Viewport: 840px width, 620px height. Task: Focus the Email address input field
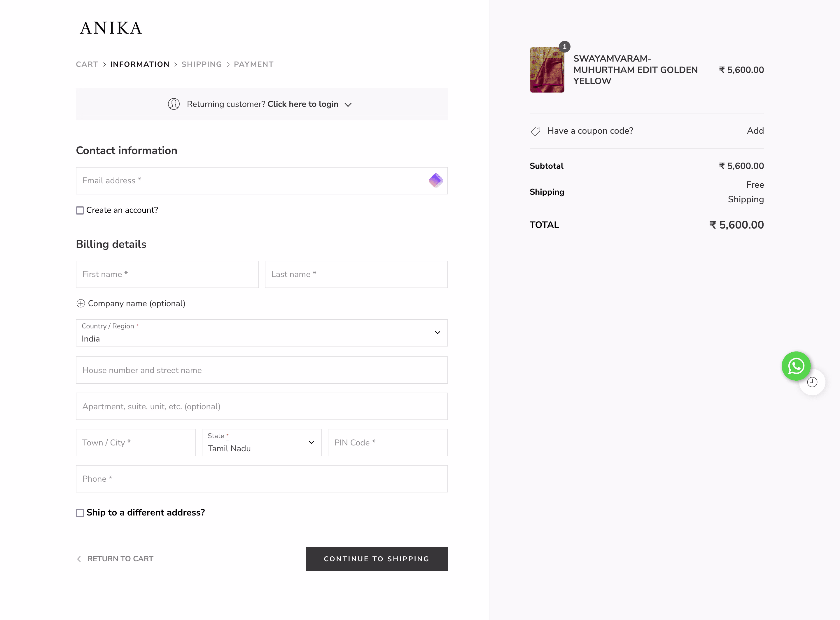coord(251,180)
